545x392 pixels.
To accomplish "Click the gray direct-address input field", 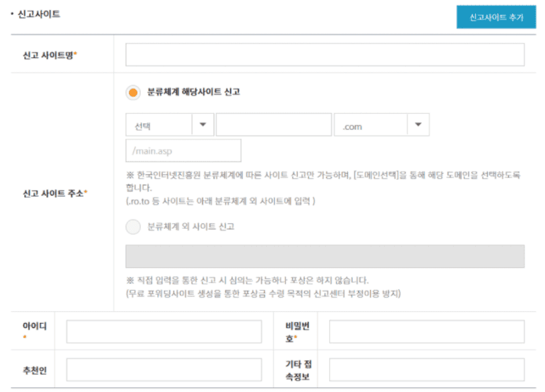I will pos(324,256).
